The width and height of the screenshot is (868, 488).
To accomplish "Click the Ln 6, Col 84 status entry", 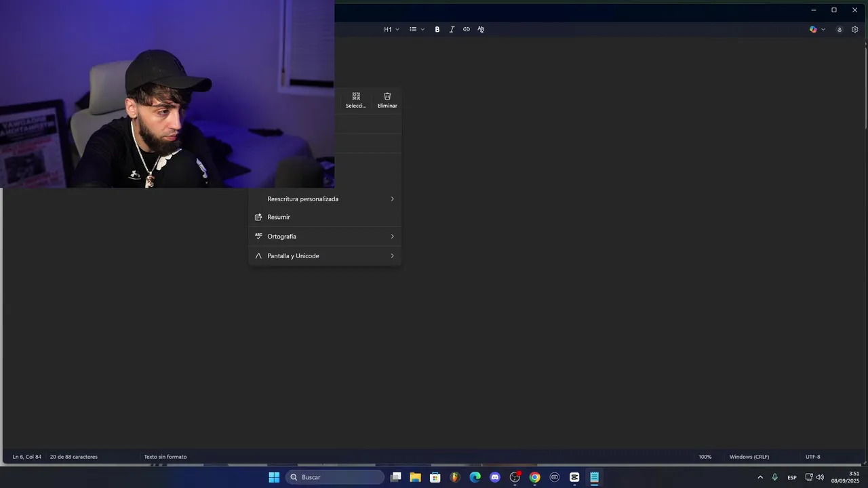I will [27, 457].
